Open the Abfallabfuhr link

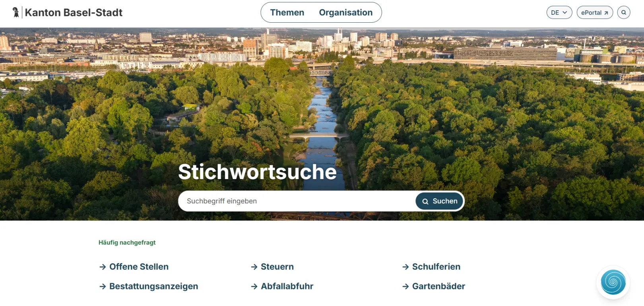282,286
